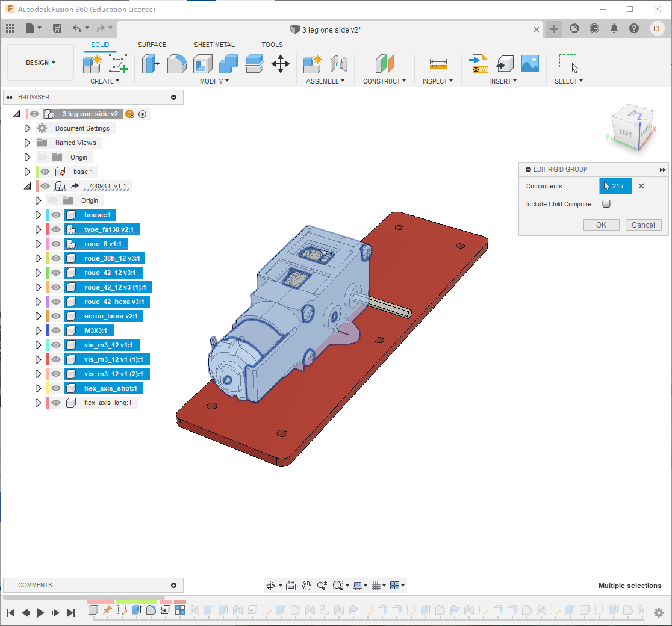The height and width of the screenshot is (626, 672).
Task: Expand the roue_8 v1:1 component
Action: pos(38,244)
